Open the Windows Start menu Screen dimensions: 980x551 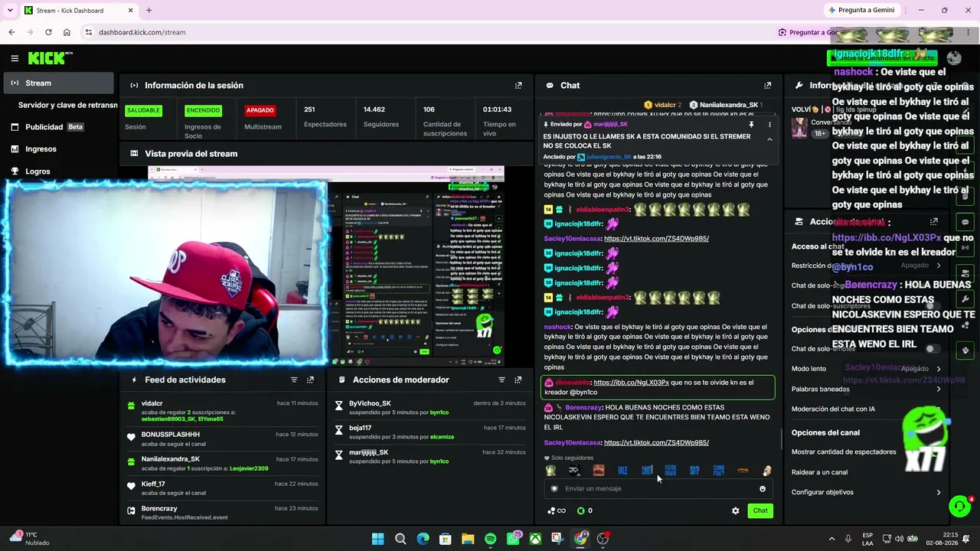[377, 539]
